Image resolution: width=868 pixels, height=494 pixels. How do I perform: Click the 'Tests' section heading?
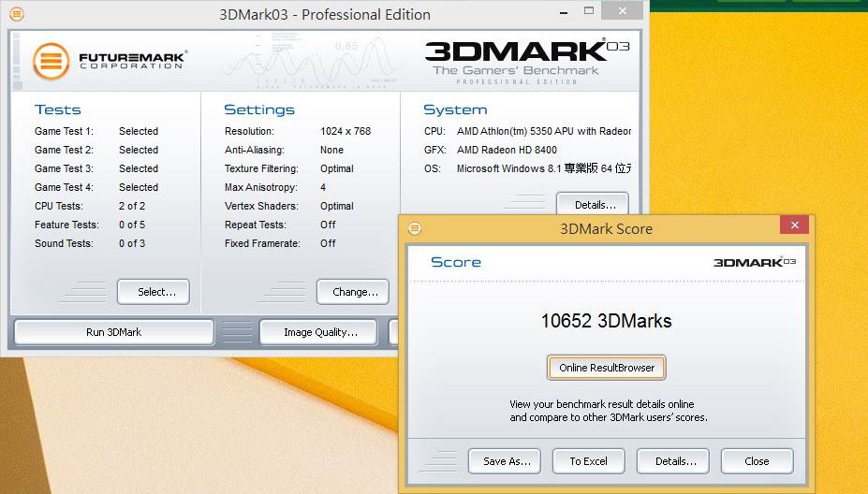(57, 110)
